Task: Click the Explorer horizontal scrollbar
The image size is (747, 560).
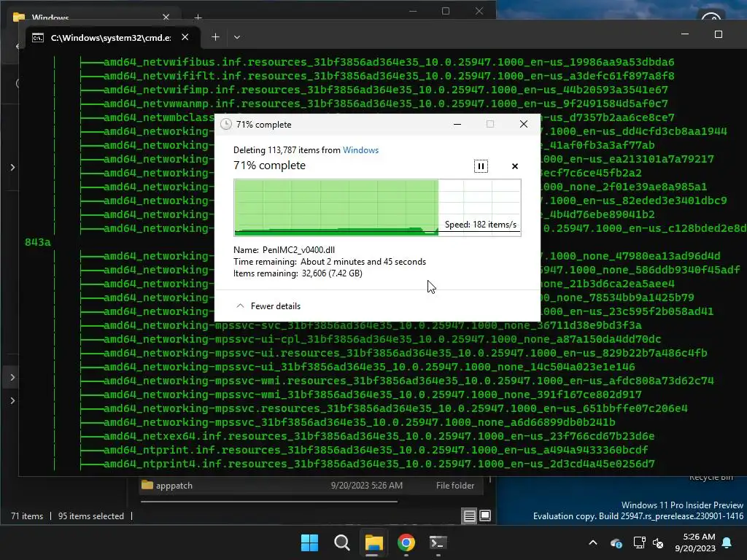Action: (x=269, y=502)
